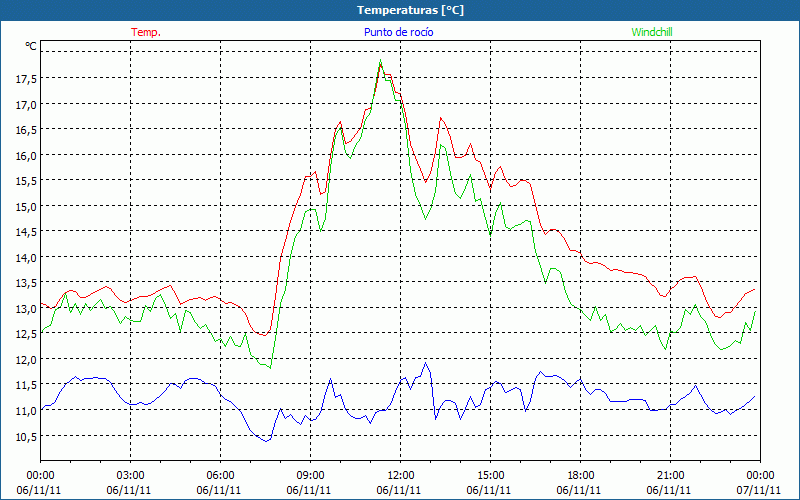800x500 pixels.
Task: Click the 09:00 time axis label
Action: coord(310,476)
